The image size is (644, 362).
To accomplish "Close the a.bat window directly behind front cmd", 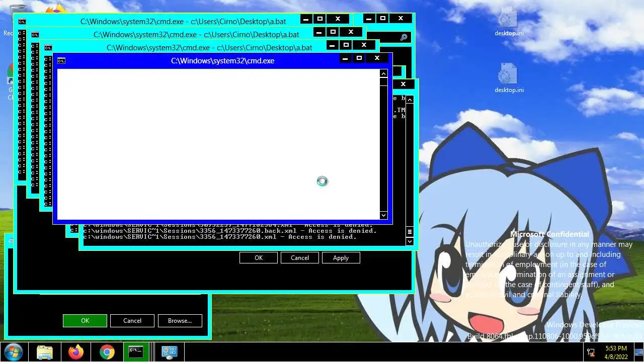I will pos(364,45).
